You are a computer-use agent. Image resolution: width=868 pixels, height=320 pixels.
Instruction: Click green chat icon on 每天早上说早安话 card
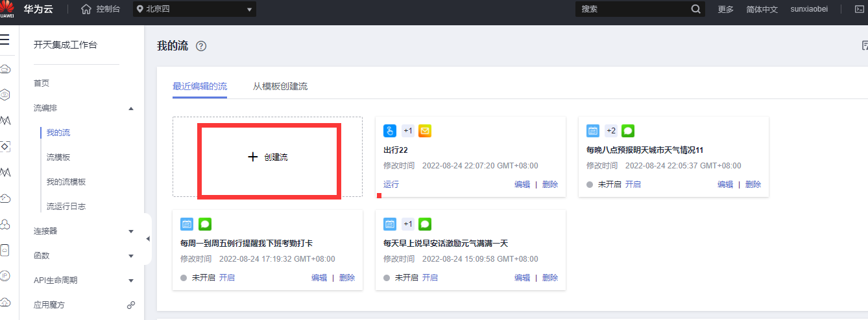[425, 224]
